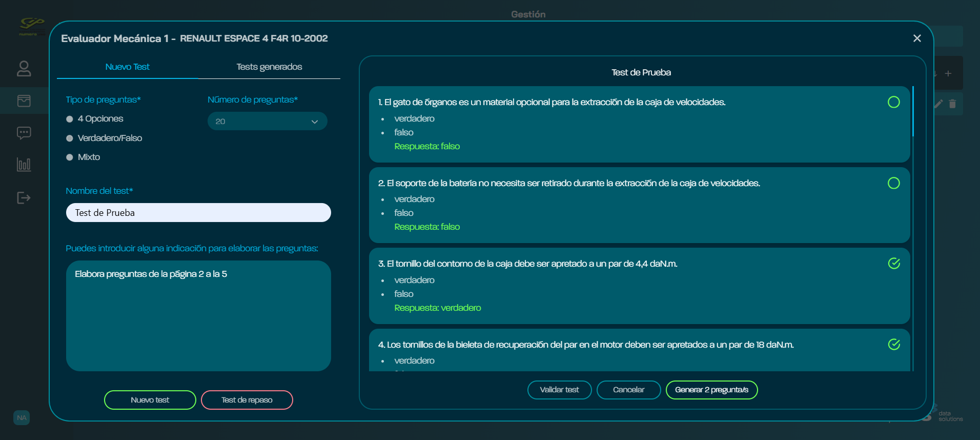
Task: Click the Nombre del test input field
Action: (x=198, y=213)
